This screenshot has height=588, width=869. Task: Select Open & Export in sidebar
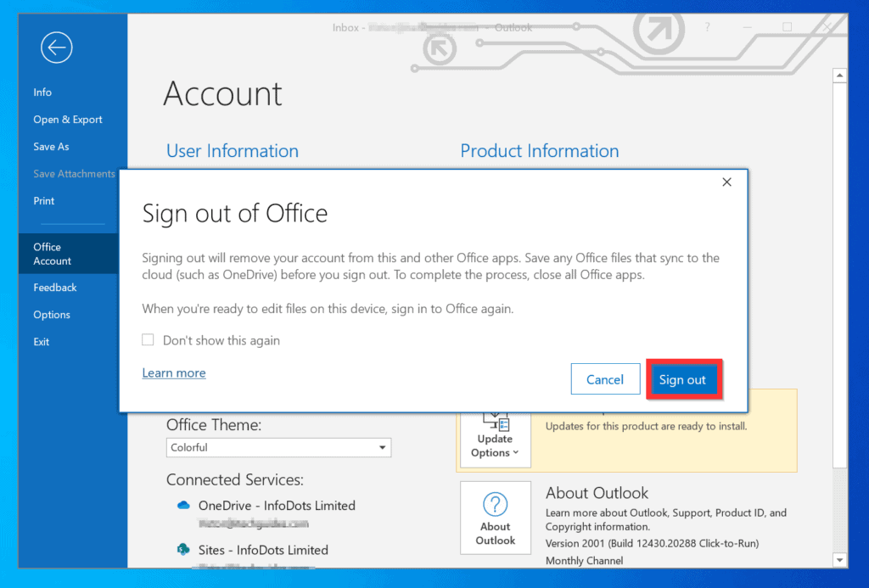[x=68, y=119]
